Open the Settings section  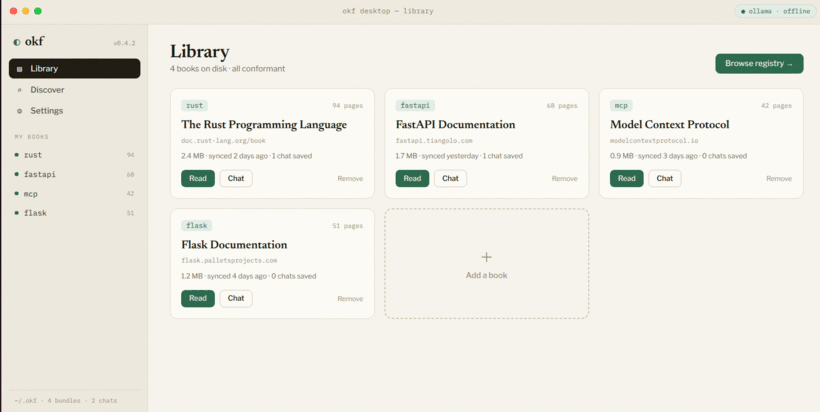[x=74, y=111]
